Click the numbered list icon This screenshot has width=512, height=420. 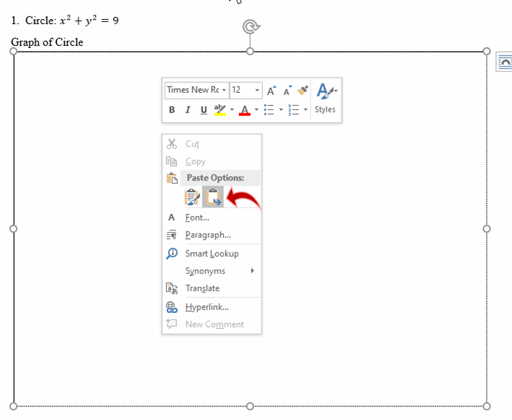pos(294,110)
